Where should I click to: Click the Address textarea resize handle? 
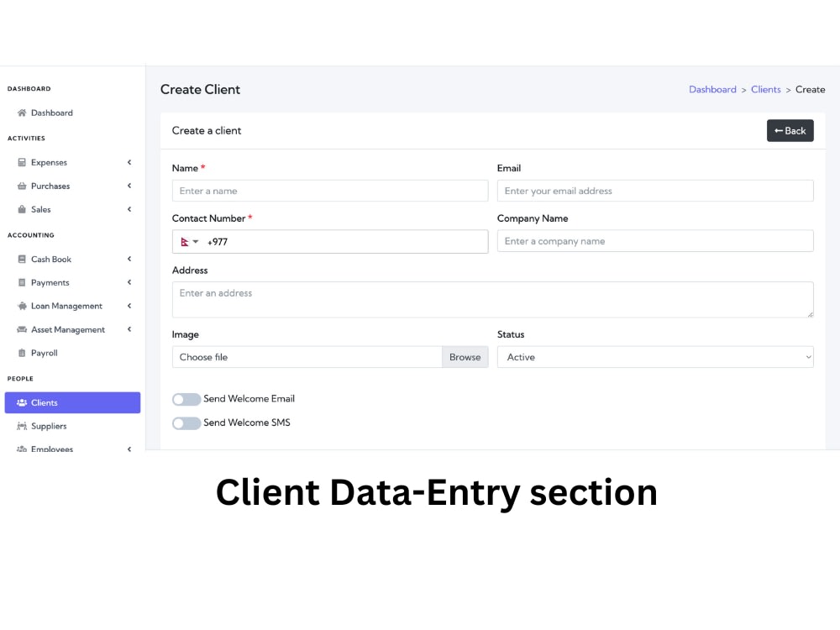[x=810, y=314]
